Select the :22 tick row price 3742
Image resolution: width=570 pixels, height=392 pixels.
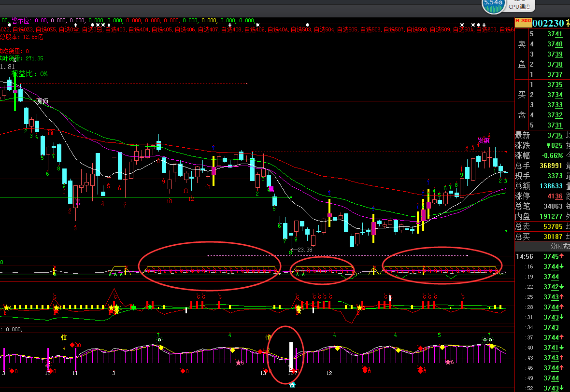[x=551, y=287]
